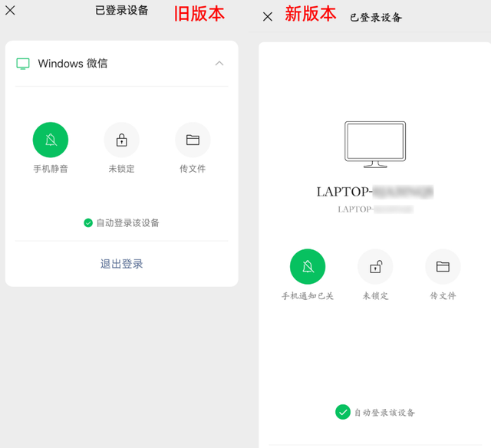Screen dimensions: 491x448
Task: Tap the unlocked padlock icon in new version
Action: [x=375, y=266]
